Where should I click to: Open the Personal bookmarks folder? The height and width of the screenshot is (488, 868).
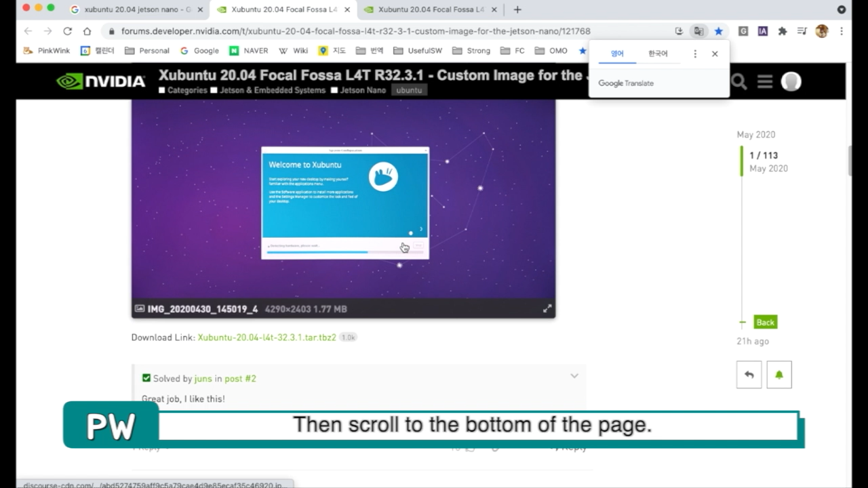147,51
